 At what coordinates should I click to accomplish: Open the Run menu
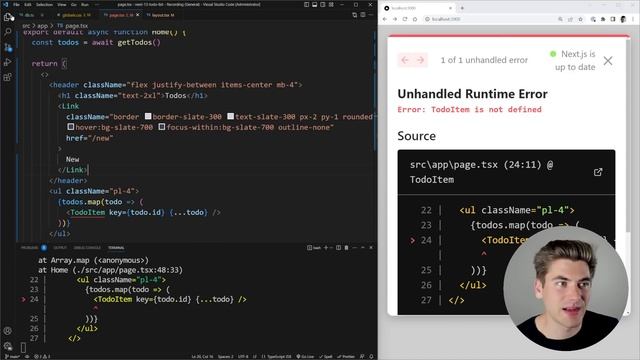(x=85, y=4)
